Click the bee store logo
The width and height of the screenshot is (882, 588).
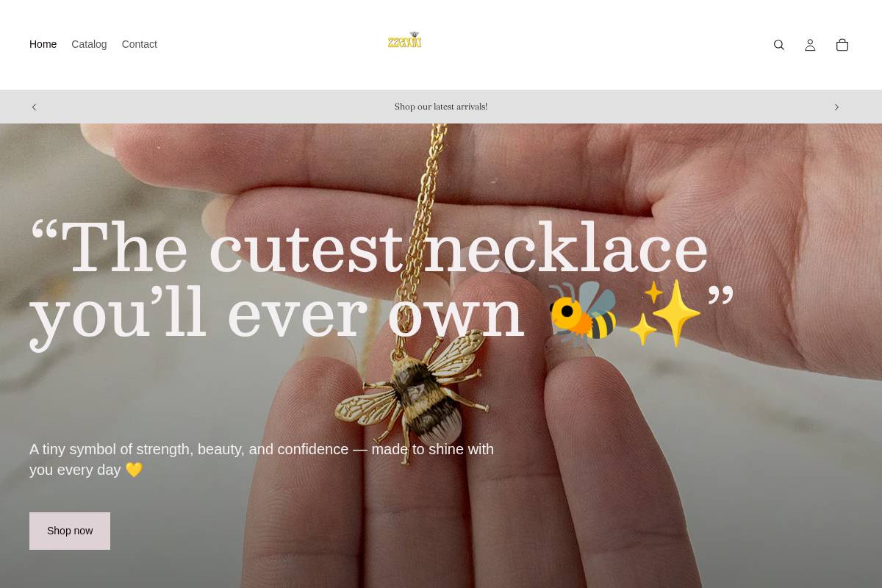(x=405, y=40)
